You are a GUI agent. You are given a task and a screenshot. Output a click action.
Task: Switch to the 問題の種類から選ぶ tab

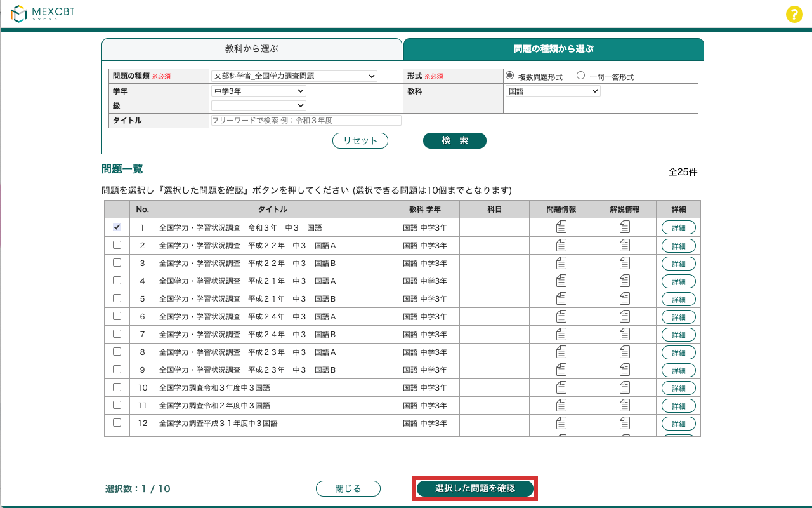(x=553, y=49)
